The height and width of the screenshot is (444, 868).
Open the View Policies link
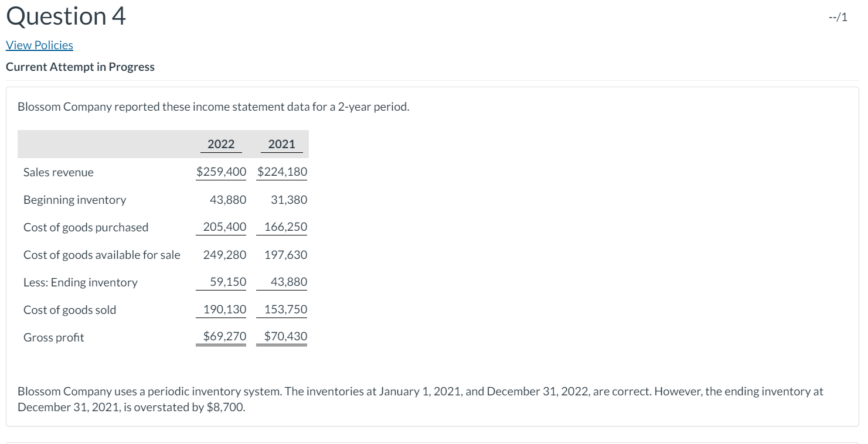coord(39,45)
